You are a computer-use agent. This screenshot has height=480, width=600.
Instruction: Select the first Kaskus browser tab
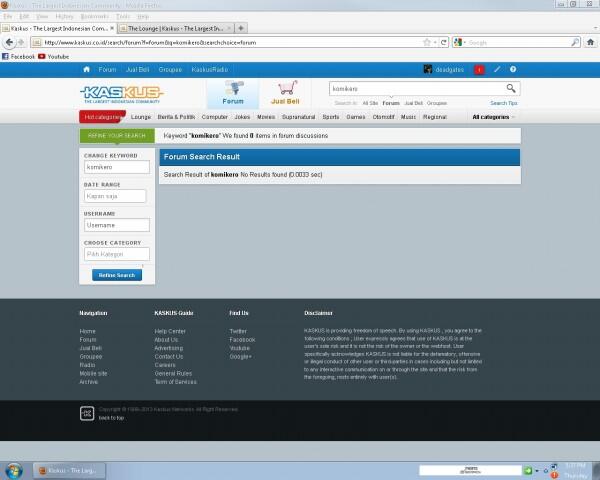(58, 28)
